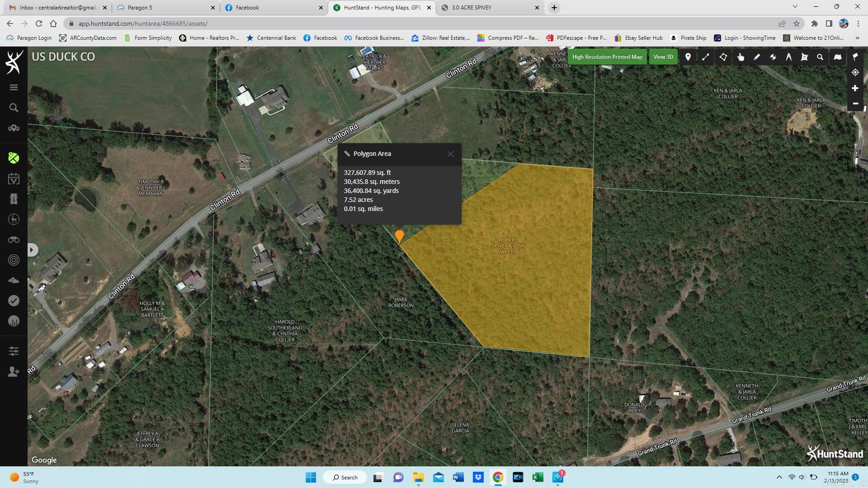Open the sidebar search magnifier
Viewport: 868px width, 488px height.
pyautogui.click(x=14, y=108)
